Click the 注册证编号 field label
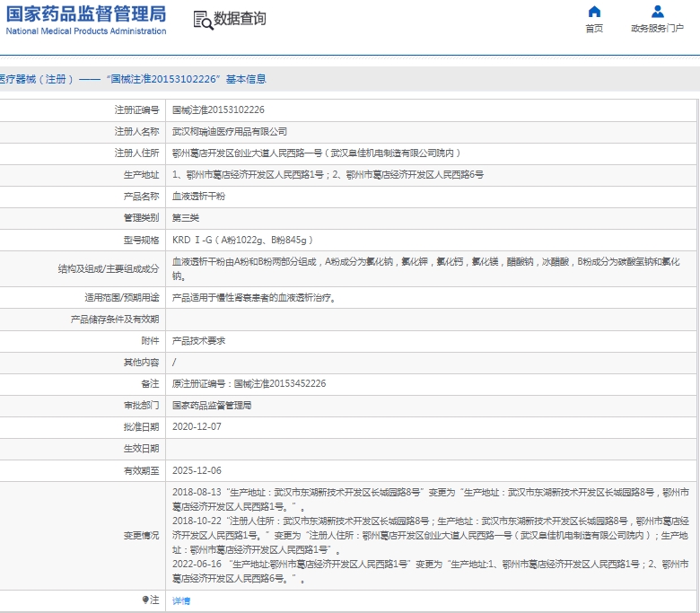This screenshot has height=613, width=700. click(x=136, y=109)
